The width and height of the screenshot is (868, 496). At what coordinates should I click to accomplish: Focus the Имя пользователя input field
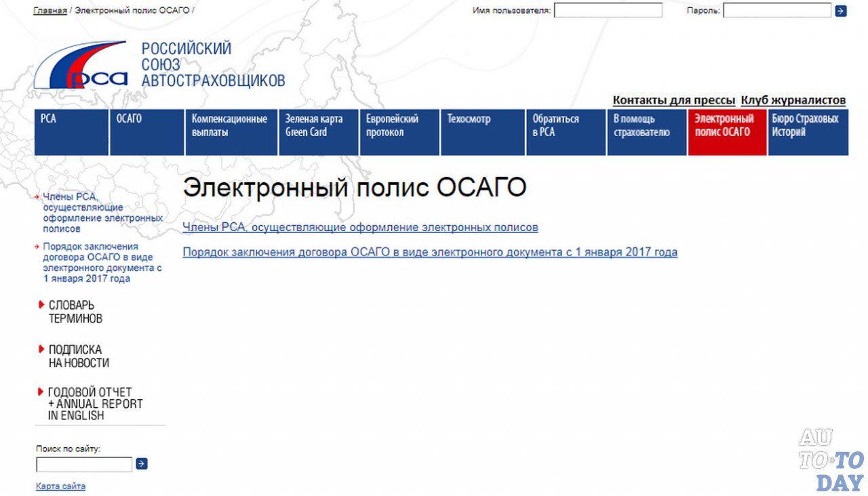click(x=608, y=10)
